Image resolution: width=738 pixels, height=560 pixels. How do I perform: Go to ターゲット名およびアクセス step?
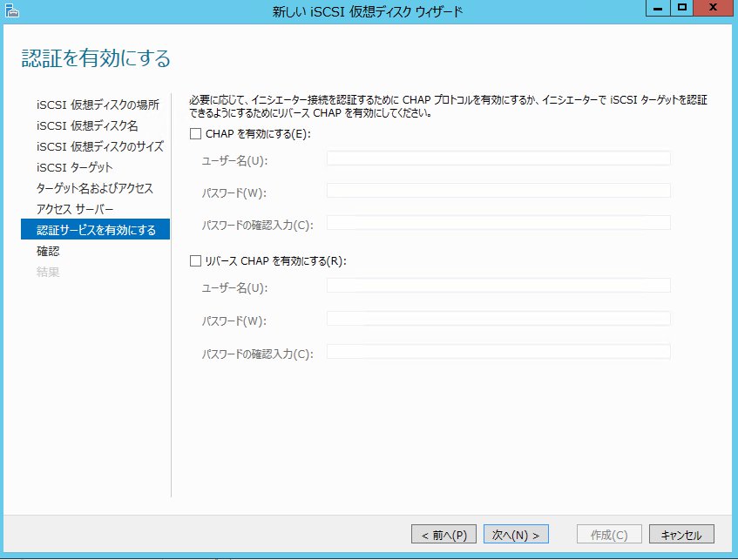point(95,188)
